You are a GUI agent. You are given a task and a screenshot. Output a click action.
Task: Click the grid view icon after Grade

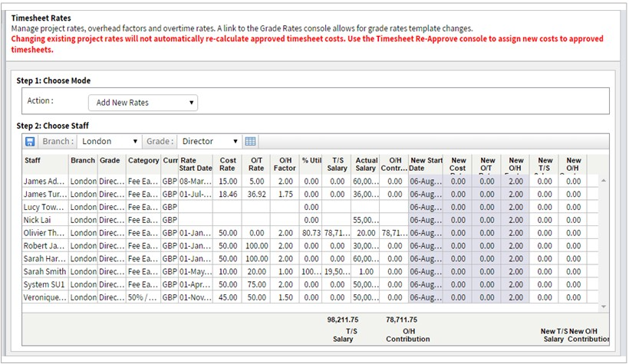click(x=250, y=141)
